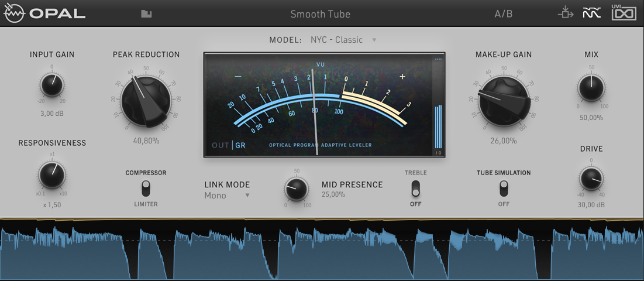
Task: Click the 40,80% peak reduction value
Action: point(146,141)
